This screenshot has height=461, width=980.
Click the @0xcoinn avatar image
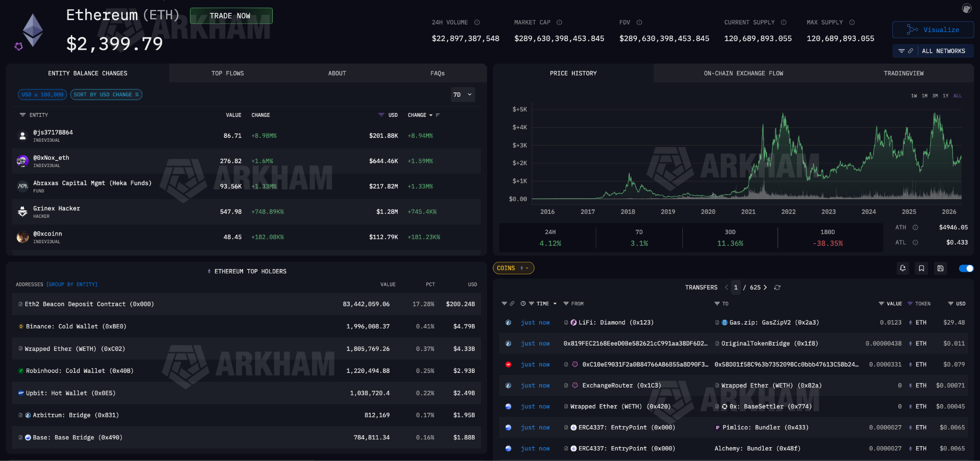[22, 237]
